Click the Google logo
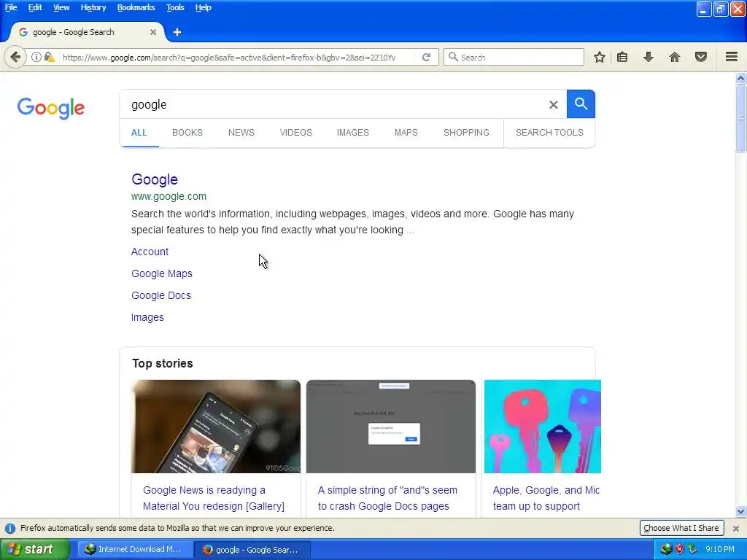747x560 pixels. pyautogui.click(x=51, y=108)
